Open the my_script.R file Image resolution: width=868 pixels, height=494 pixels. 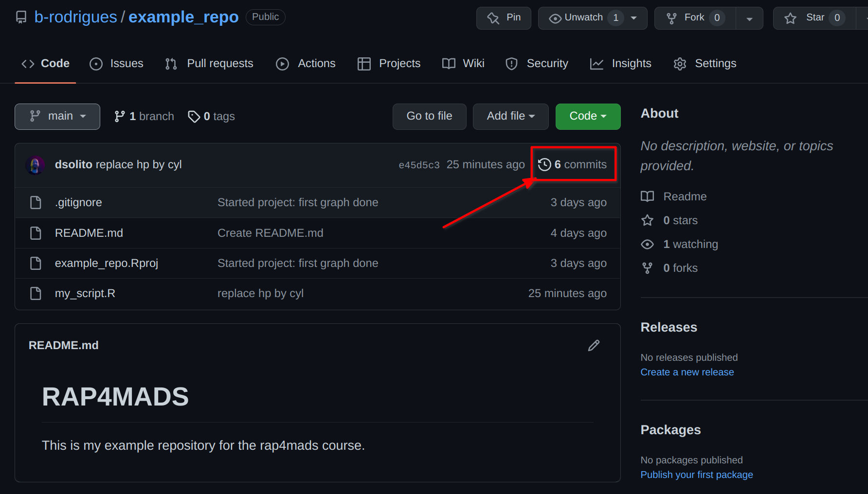85,293
